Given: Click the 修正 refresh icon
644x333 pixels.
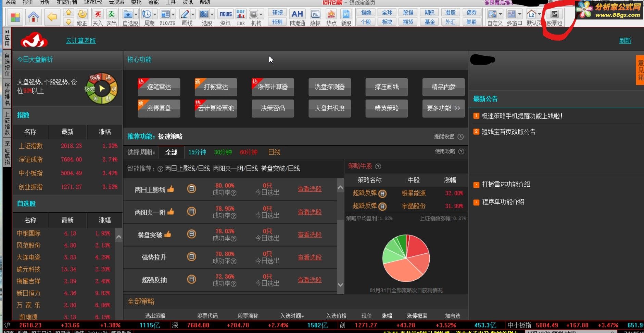Looking at the screenshot, I should coord(82,14).
